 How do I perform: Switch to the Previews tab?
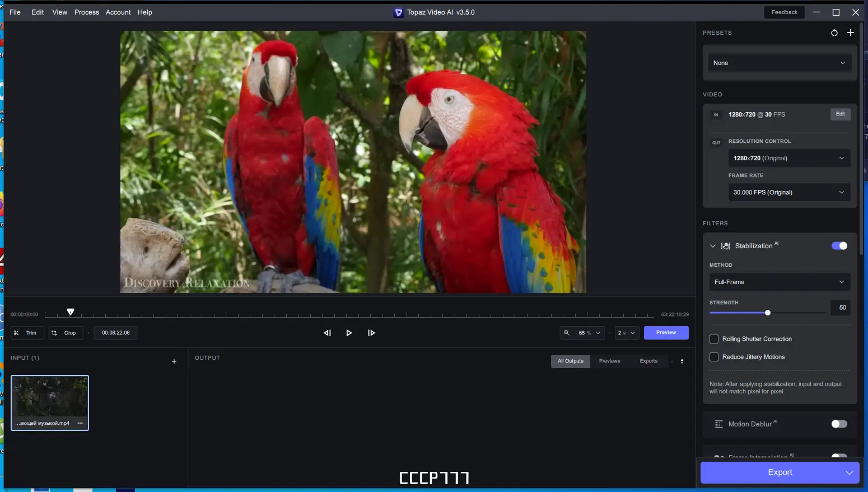pyautogui.click(x=609, y=361)
